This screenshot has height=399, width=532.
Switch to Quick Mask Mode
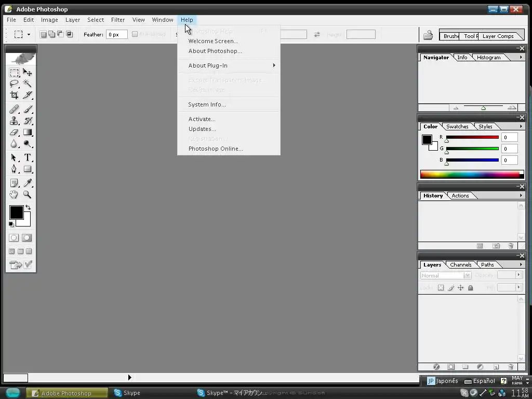tap(27, 238)
